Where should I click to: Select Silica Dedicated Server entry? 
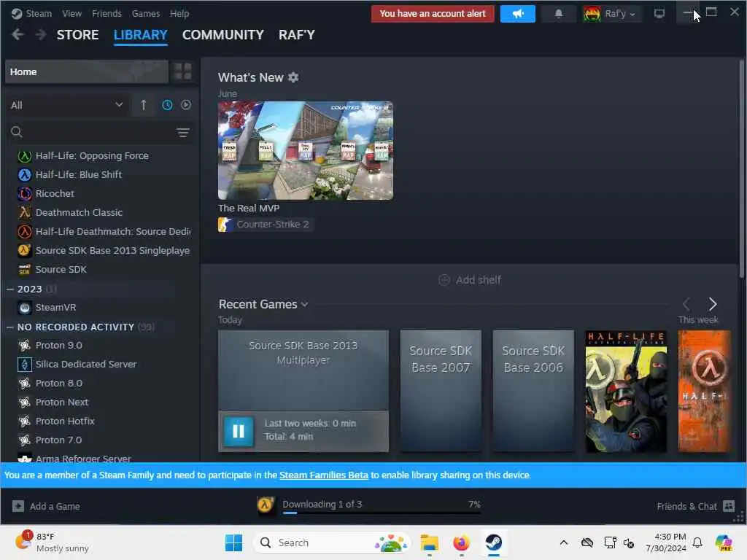(x=86, y=365)
